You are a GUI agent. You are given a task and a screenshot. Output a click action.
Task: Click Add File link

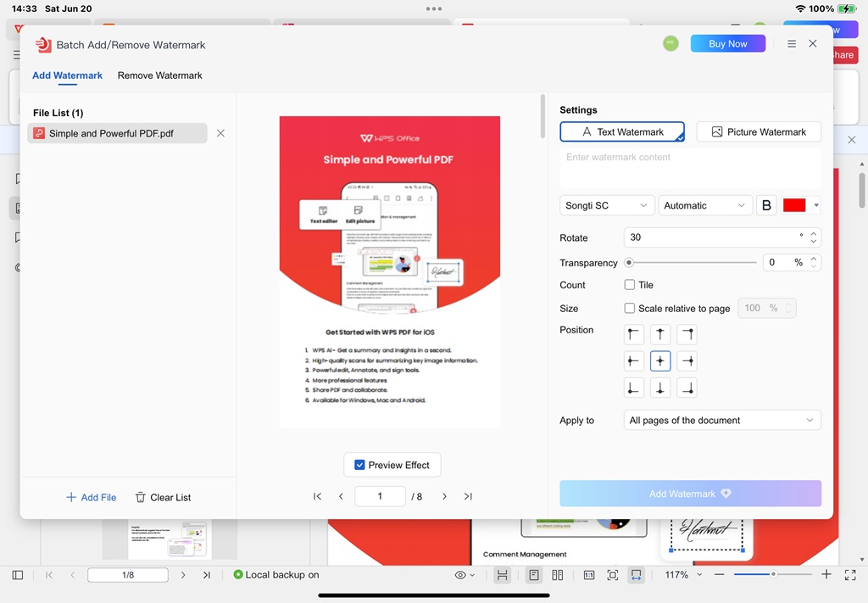point(91,497)
